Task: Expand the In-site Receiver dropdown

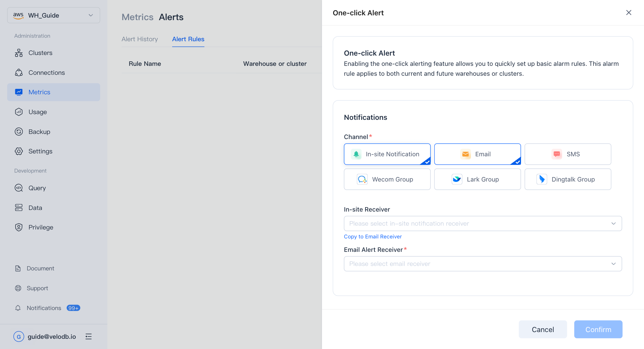Action: [x=482, y=223]
